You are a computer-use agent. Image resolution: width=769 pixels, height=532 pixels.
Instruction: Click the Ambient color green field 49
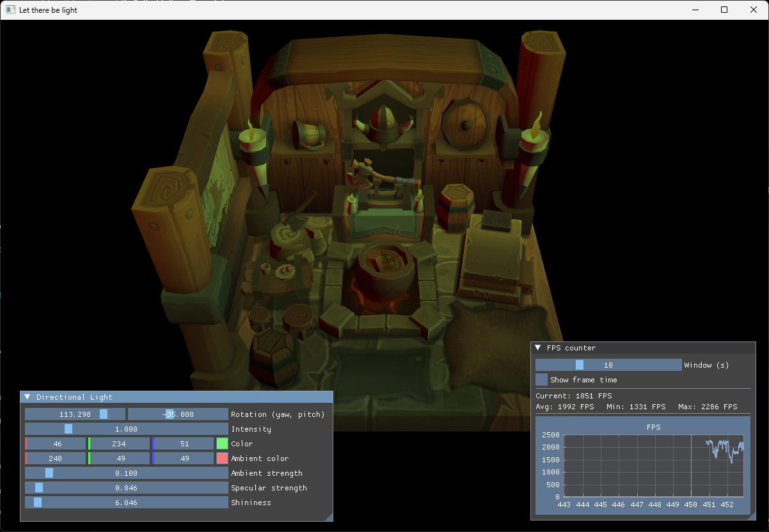[119, 458]
